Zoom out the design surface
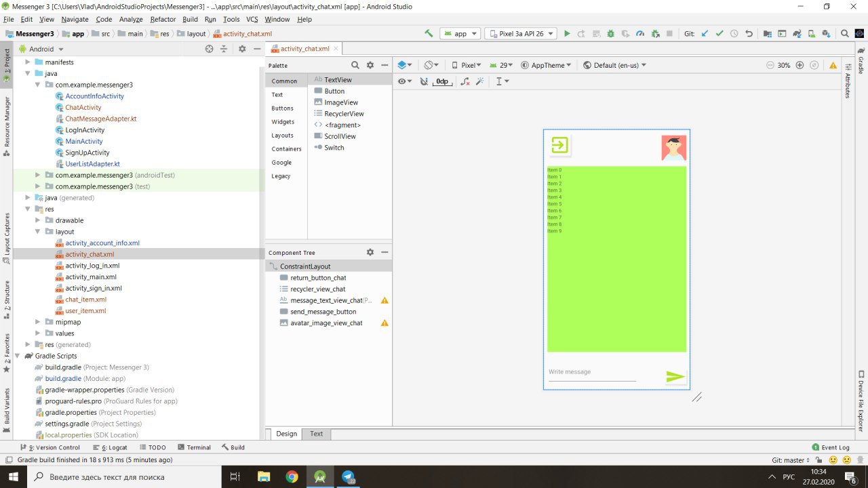 770,65
